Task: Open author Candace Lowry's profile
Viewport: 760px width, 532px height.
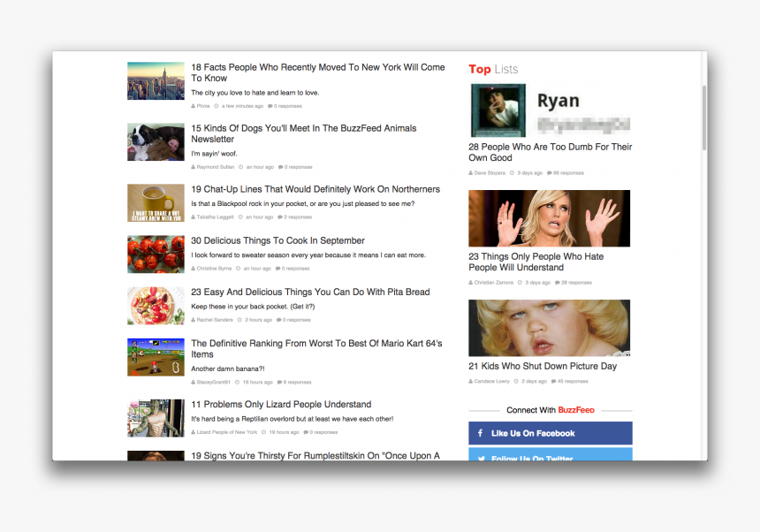Action: 492,381
